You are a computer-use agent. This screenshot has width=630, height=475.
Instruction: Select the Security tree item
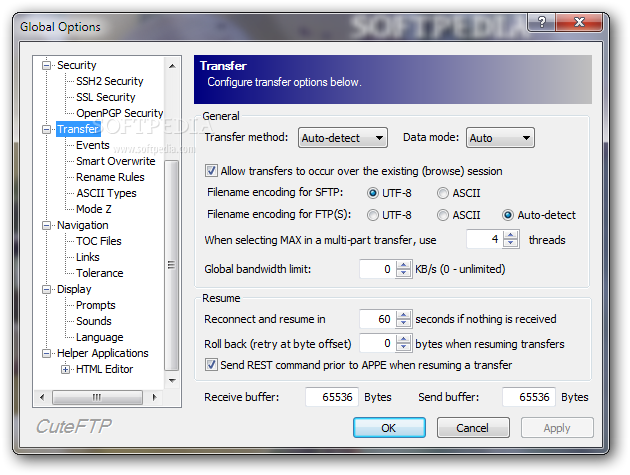(x=76, y=65)
